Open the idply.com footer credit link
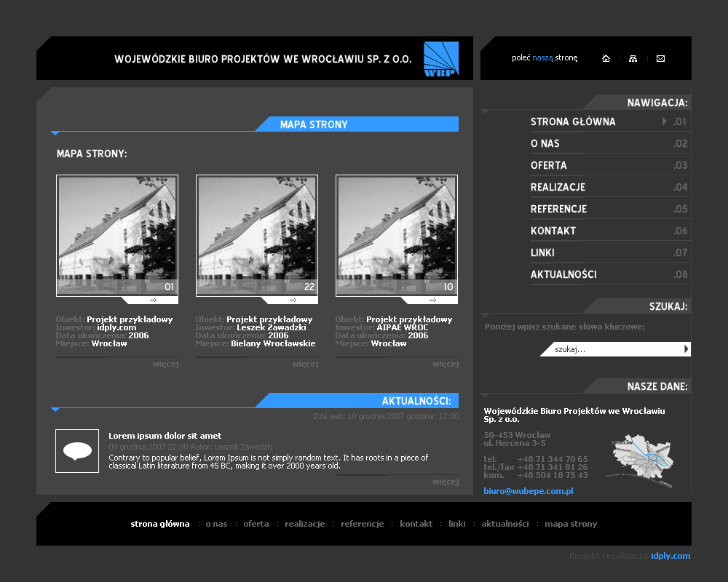The width and height of the screenshot is (728, 582). pyautogui.click(x=670, y=556)
